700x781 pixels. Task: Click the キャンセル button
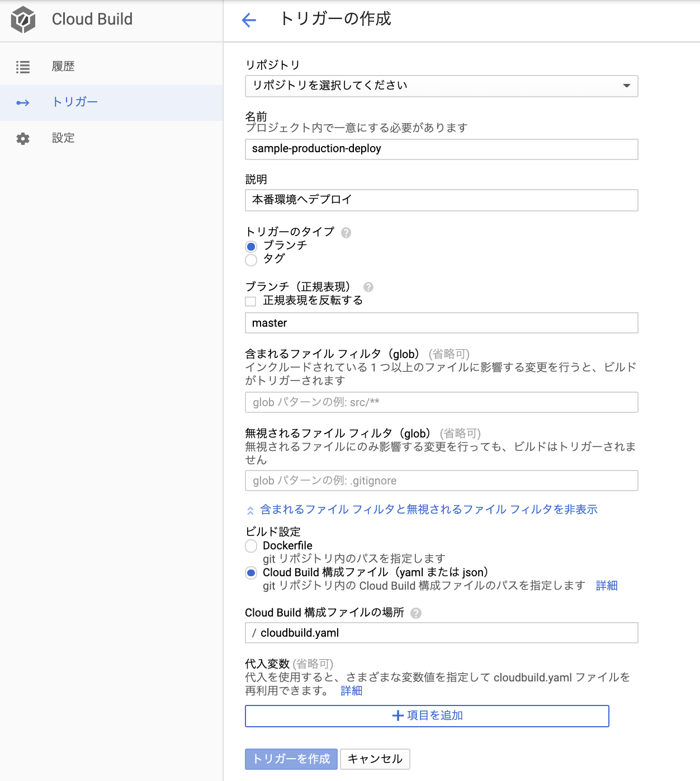(x=375, y=759)
